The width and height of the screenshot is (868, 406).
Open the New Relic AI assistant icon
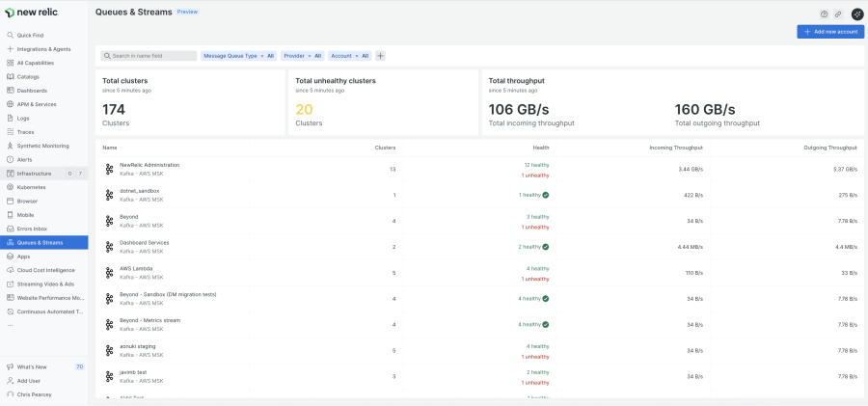click(856, 14)
